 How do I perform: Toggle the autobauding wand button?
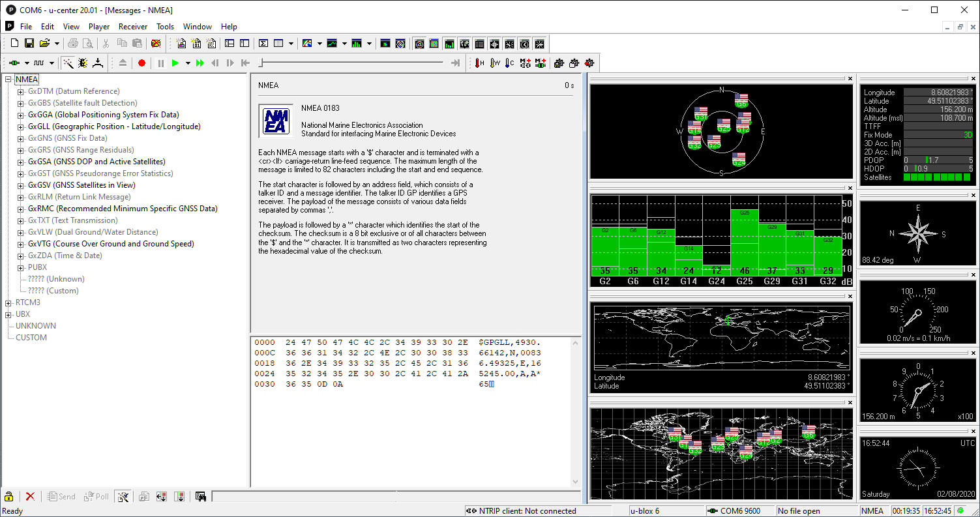pos(68,63)
